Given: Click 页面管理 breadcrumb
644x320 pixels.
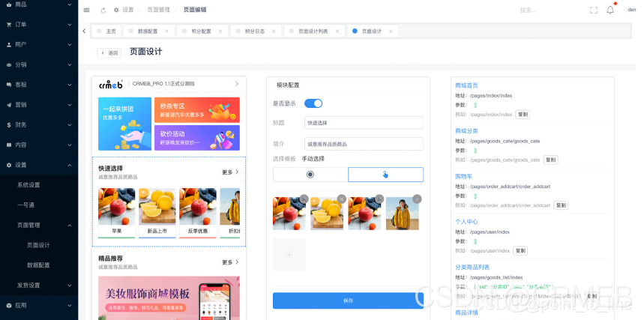Looking at the screenshot, I should (x=158, y=10).
